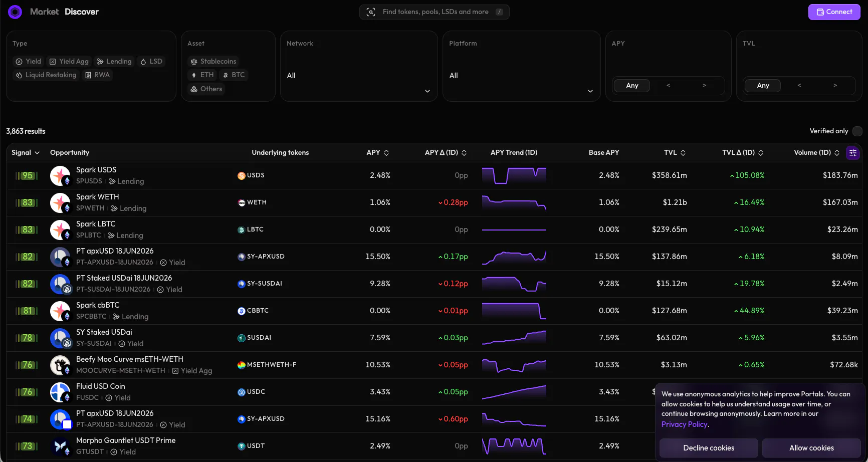This screenshot has height=462, width=868.
Task: Click the Spark USDS APY trend chart
Action: 514,176
